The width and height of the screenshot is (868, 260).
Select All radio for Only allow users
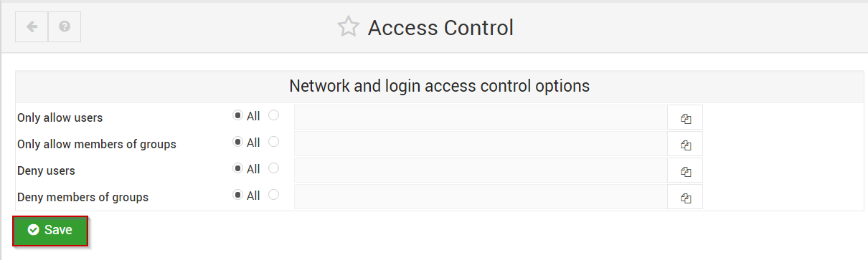point(238,115)
